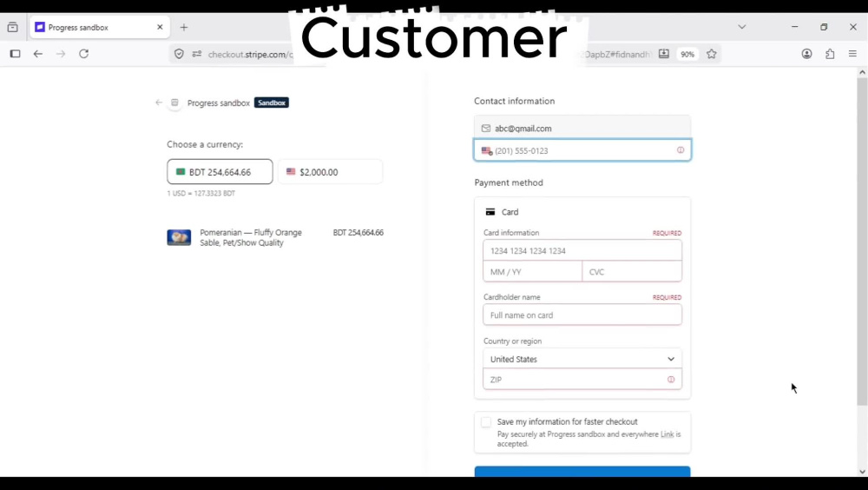The height and width of the screenshot is (490, 868).
Task: Choose BDT 254,664.66 currency option
Action: point(220,172)
